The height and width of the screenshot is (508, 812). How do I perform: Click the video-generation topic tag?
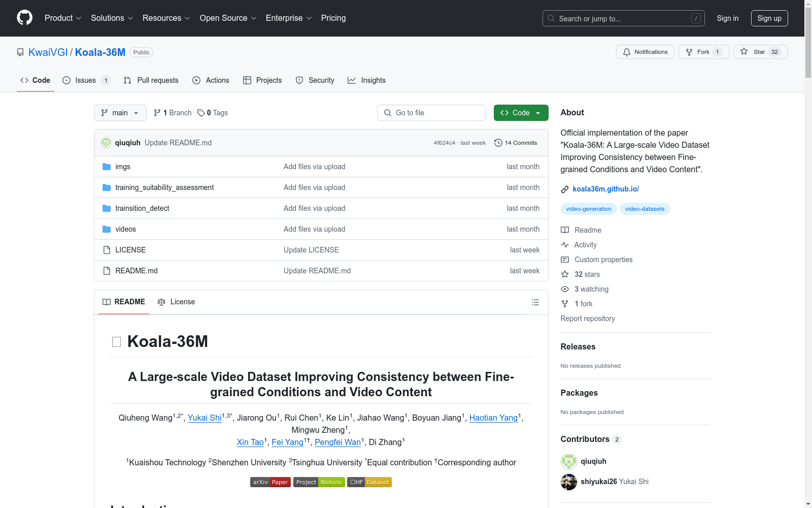(589, 209)
